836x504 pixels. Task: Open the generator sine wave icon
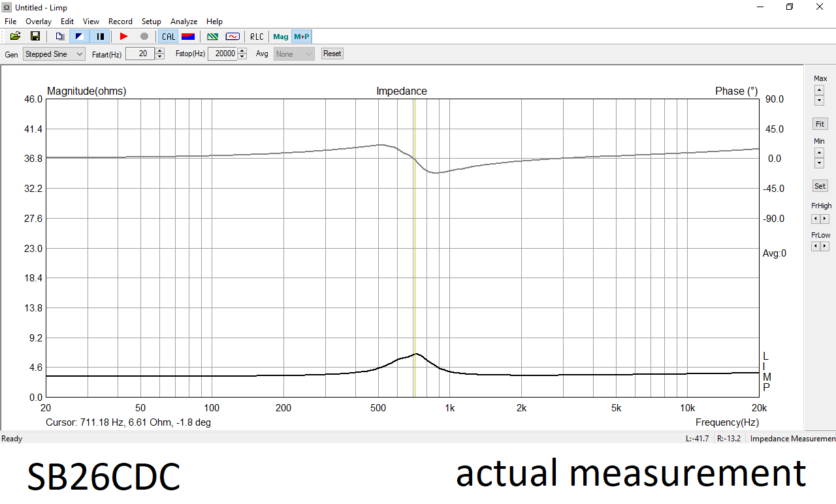233,37
